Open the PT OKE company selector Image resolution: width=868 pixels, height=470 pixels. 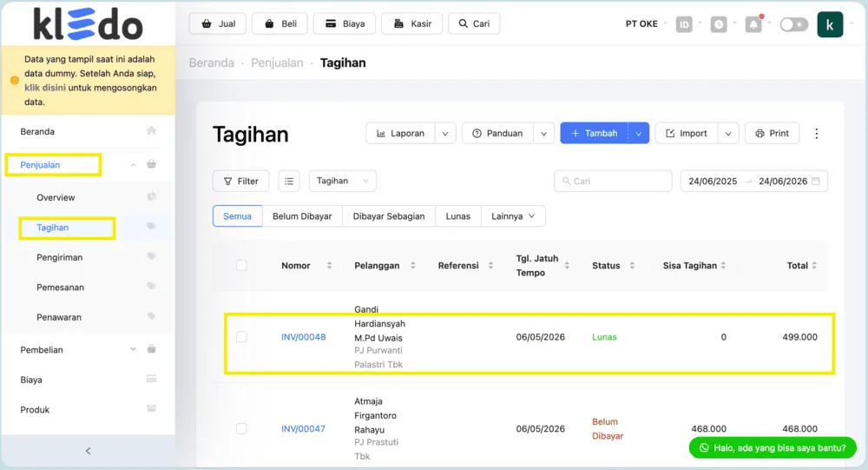[646, 23]
